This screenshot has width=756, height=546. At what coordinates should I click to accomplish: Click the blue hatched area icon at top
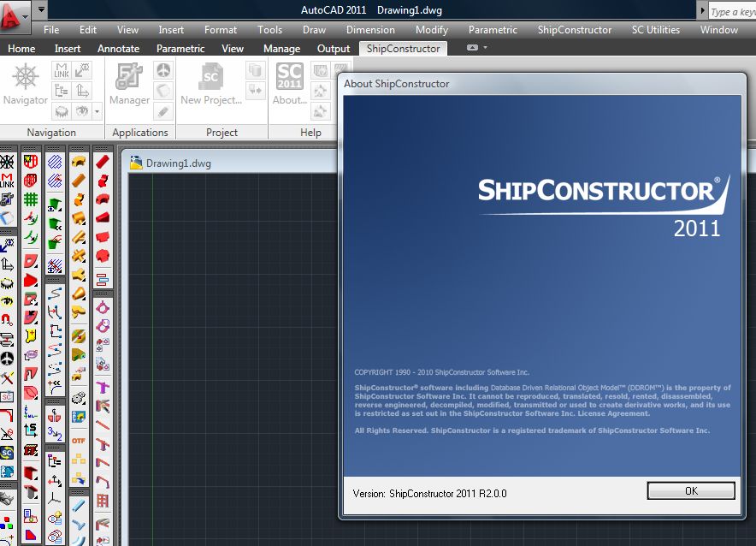click(x=55, y=162)
